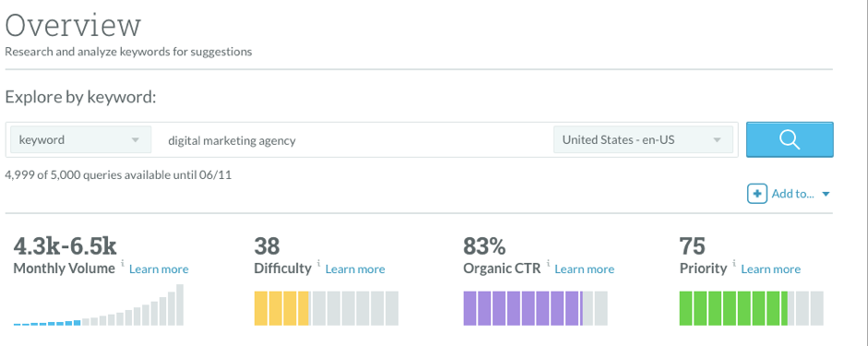Click the 4.3k-6.5k monthly volume value
The width and height of the screenshot is (868, 346).
(x=65, y=246)
